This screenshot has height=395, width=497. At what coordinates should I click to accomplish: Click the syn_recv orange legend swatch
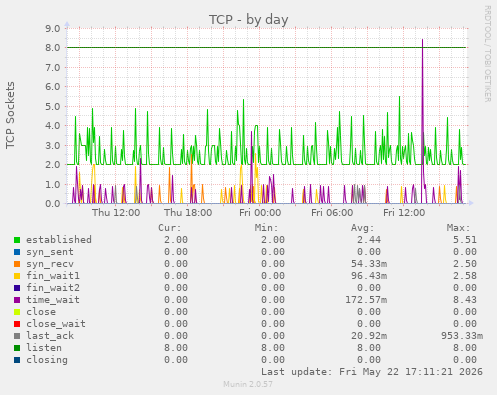point(17,264)
